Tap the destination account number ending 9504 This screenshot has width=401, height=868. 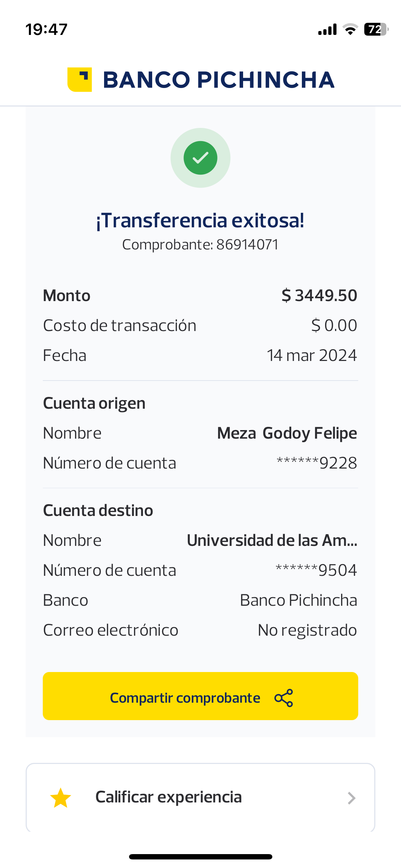(x=316, y=570)
